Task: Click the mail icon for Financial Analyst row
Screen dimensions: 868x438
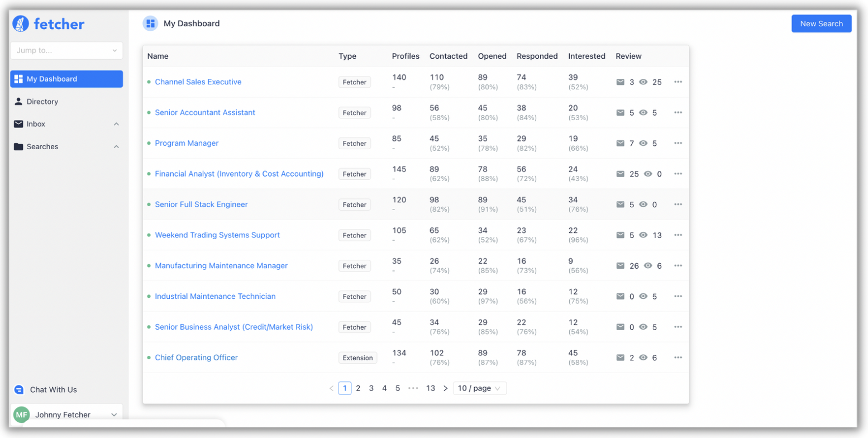Action: point(621,174)
